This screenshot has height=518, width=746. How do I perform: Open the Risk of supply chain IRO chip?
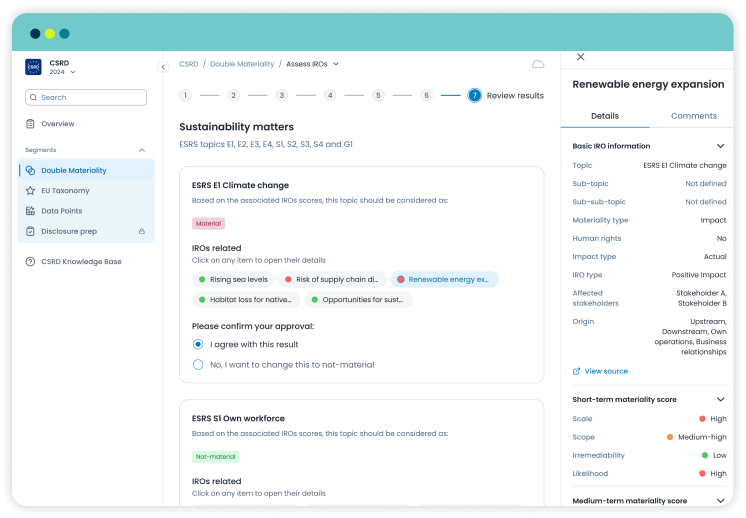332,280
